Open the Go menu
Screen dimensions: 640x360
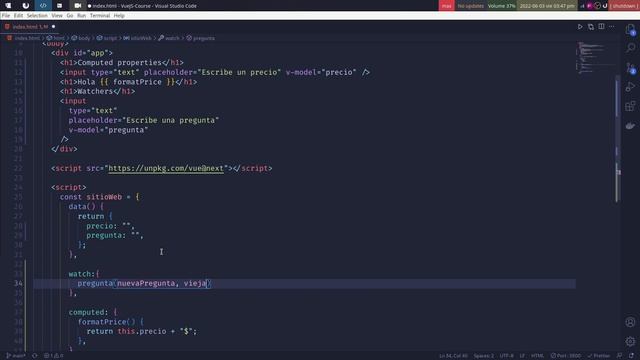pos(70,16)
